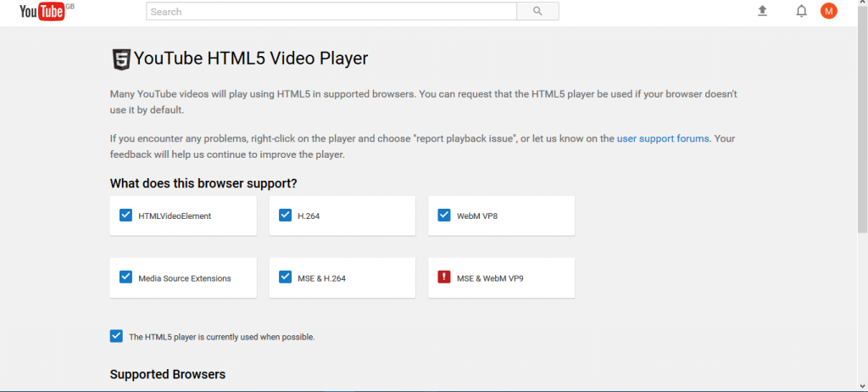Screen dimensions: 868x392
Task: Click the HTML5 shield logo
Action: 120,59
